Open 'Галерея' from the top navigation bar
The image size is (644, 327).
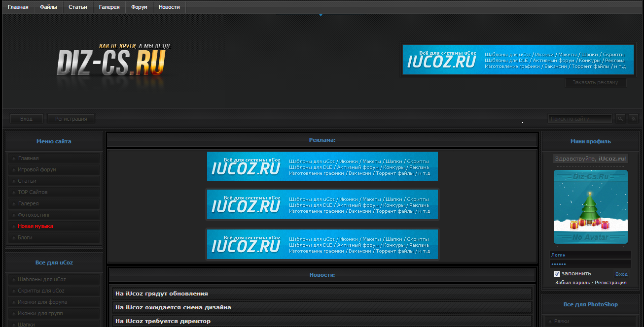coord(109,7)
